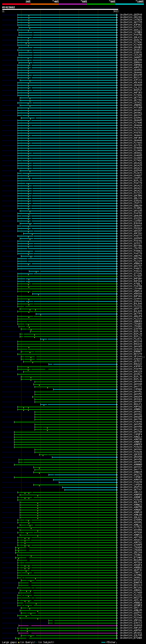The height and width of the screenshot is (644, 146).
Task: Select the UniRef100_O48657 label
Action: (131, 58)
